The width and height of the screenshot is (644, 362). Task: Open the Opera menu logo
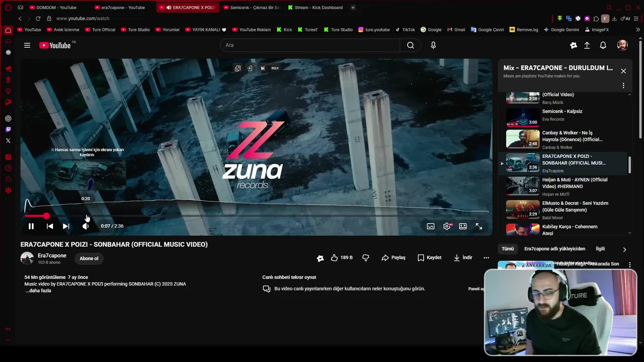coord(8,8)
